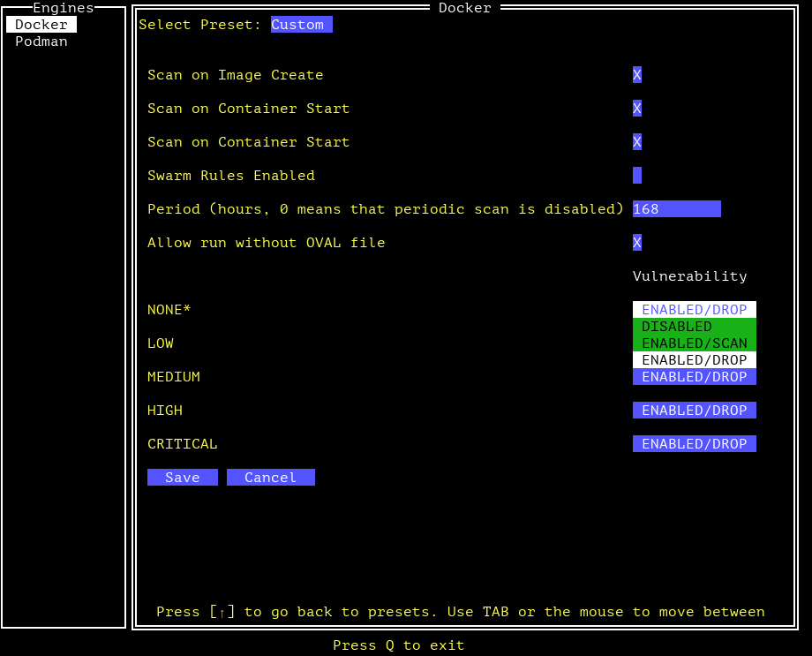
Task: Toggle the lower Scan on Container Start checkbox
Action: (x=637, y=142)
